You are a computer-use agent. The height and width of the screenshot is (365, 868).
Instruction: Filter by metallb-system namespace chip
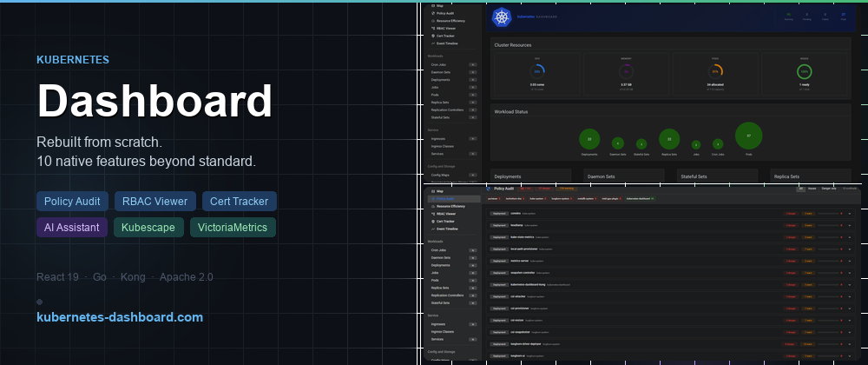tap(588, 199)
